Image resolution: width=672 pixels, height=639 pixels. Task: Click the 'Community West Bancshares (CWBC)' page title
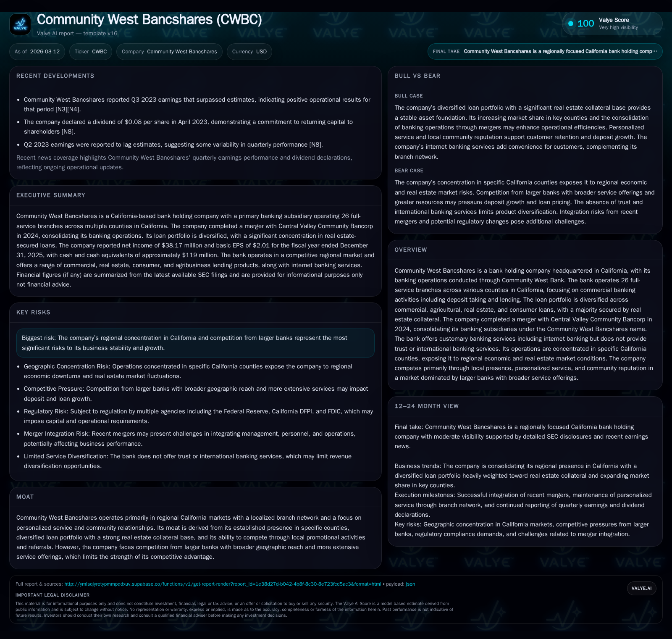[150, 19]
